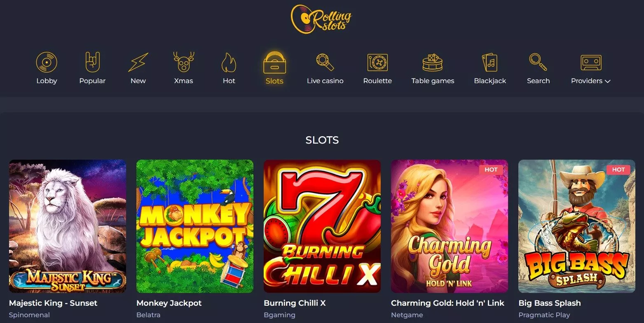
Task: Open the Lobby vinyl record icon
Action: pos(47,62)
